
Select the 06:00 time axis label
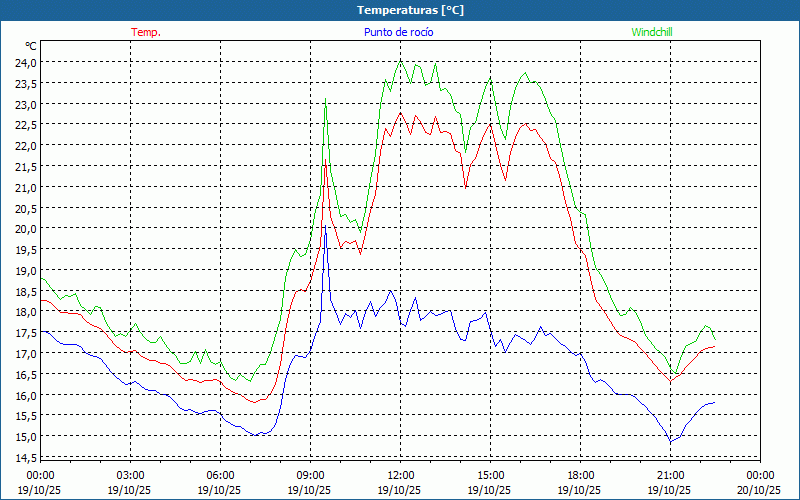coord(220,476)
